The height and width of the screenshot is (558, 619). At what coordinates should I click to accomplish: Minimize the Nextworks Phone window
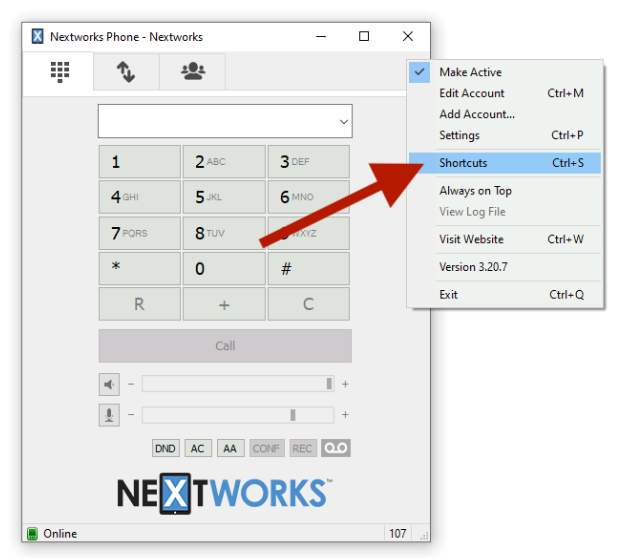tap(321, 36)
